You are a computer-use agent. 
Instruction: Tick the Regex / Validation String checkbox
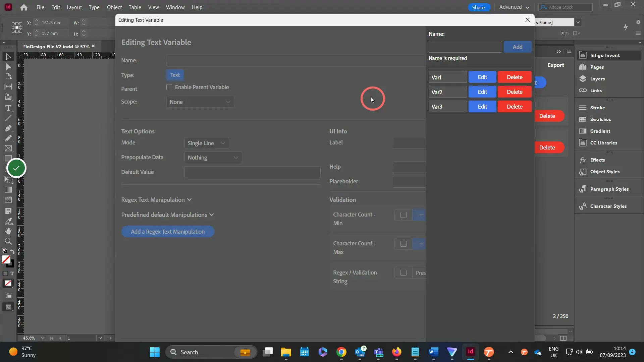tap(404, 273)
